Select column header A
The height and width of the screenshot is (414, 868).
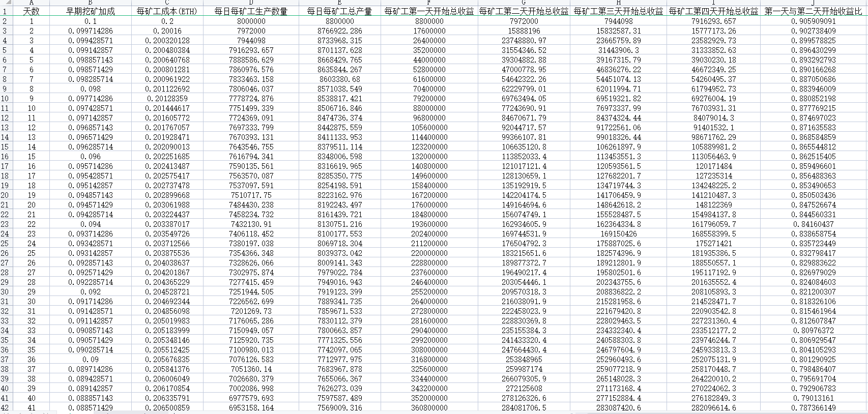pos(31,3)
